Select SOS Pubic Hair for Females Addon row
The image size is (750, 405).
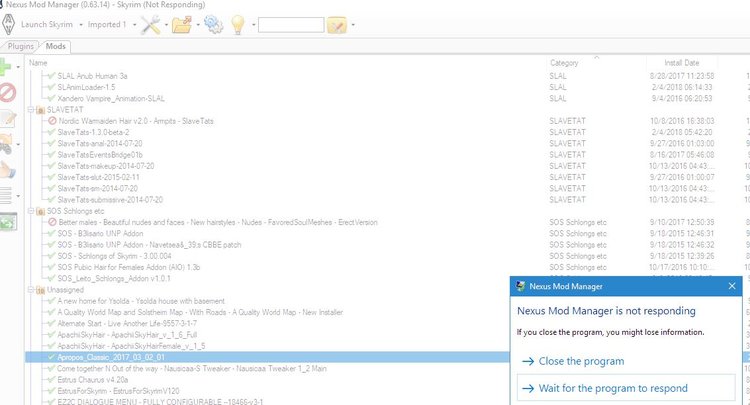pyautogui.click(x=129, y=267)
